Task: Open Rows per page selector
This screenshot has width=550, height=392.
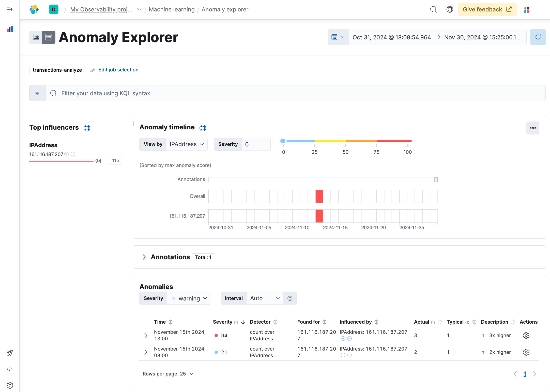Action: click(x=168, y=374)
